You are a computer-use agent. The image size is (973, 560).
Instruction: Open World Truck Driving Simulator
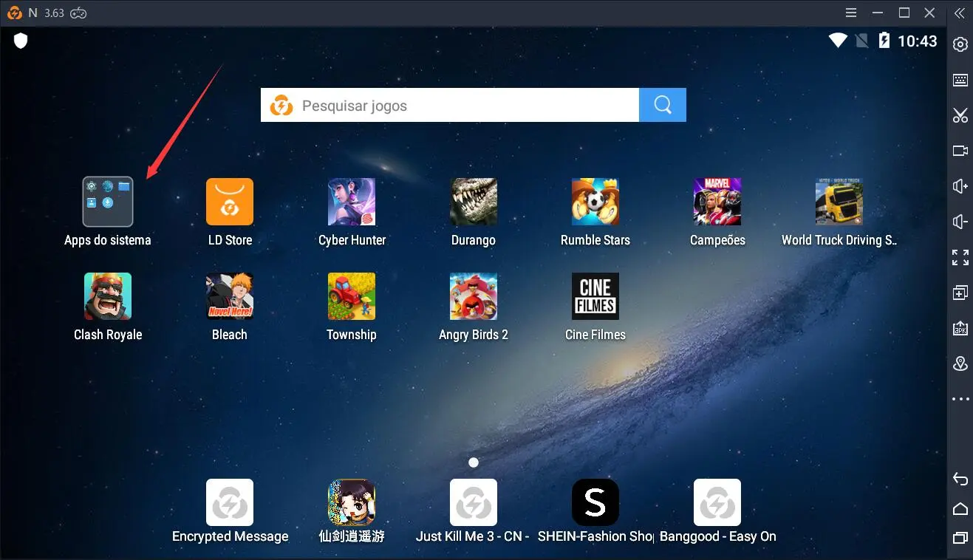pyautogui.click(x=839, y=202)
